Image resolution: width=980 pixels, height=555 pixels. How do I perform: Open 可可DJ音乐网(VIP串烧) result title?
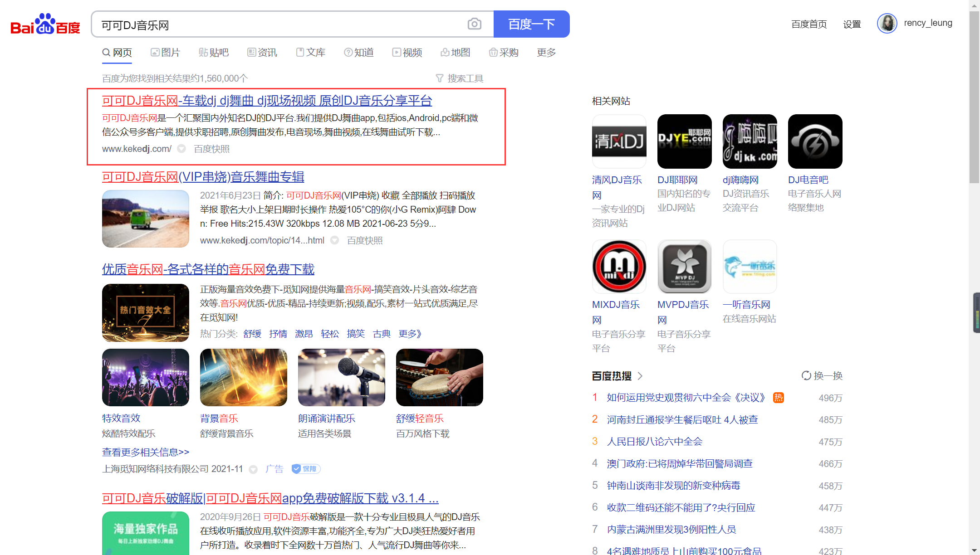click(x=203, y=177)
